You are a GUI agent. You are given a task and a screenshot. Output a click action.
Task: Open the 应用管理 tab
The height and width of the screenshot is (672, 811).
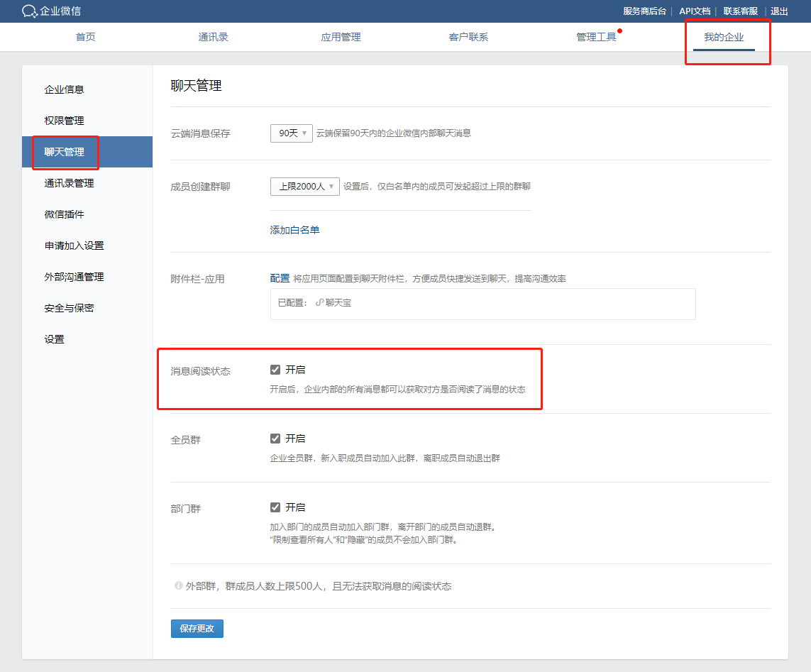[341, 37]
